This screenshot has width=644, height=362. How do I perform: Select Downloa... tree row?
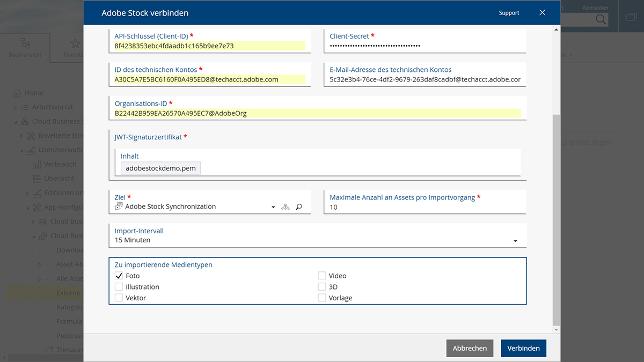pyautogui.click(x=70, y=250)
